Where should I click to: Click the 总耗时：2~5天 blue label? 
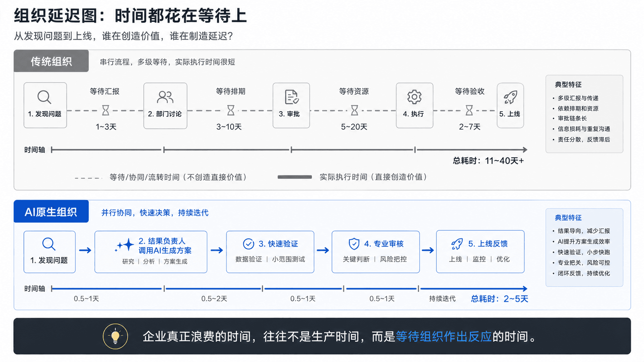(x=500, y=299)
